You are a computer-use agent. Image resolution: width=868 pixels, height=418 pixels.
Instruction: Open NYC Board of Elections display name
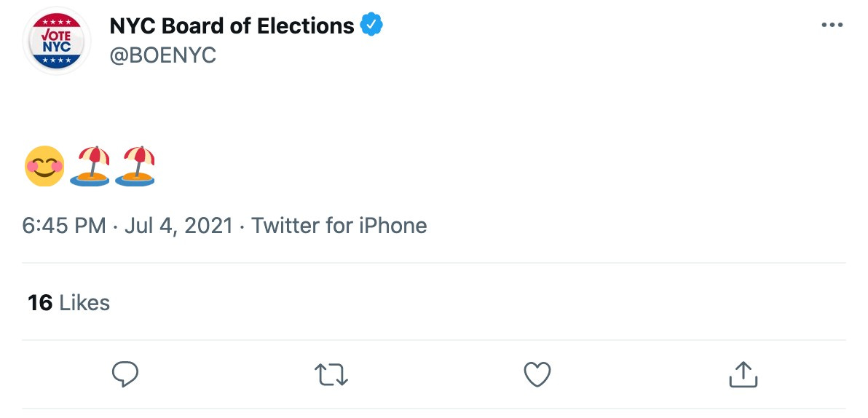tap(232, 25)
